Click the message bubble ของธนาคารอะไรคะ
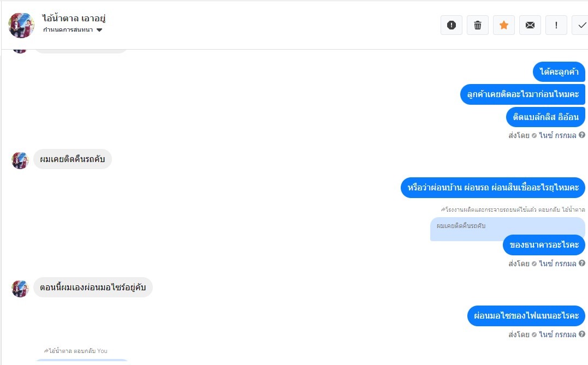The image size is (588, 365). (544, 245)
